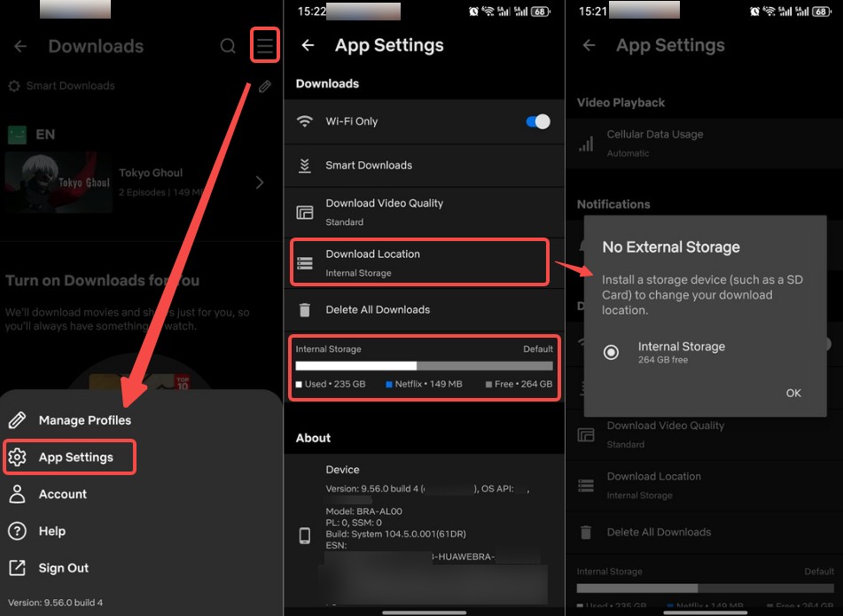Choose Account from the bottom menu
The height and width of the screenshot is (616, 843).
[x=62, y=495]
